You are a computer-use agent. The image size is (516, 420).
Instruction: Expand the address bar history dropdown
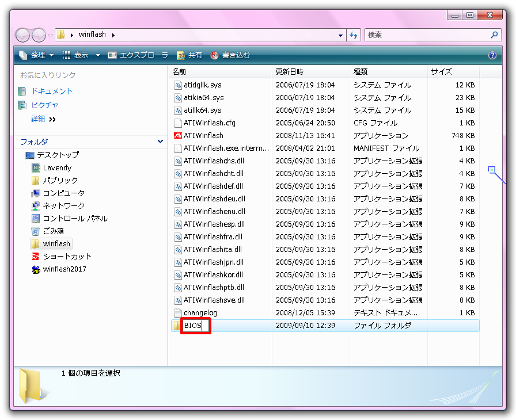pyautogui.click(x=340, y=35)
